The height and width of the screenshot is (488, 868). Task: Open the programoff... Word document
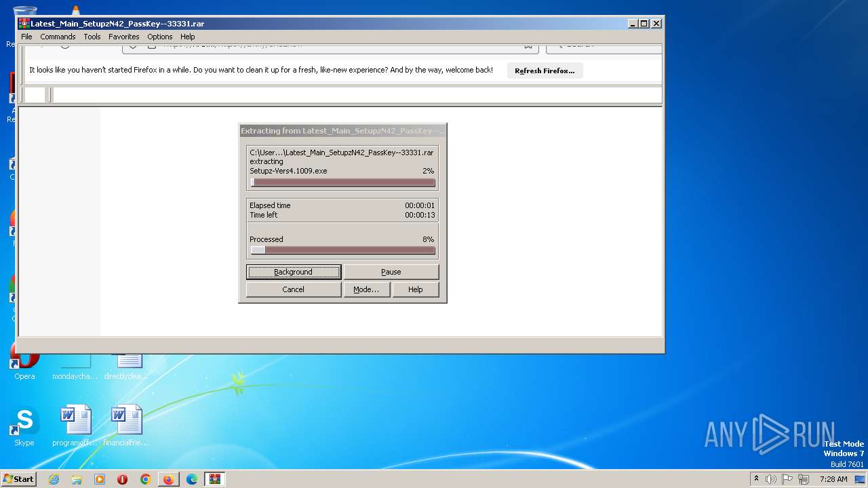(x=75, y=427)
